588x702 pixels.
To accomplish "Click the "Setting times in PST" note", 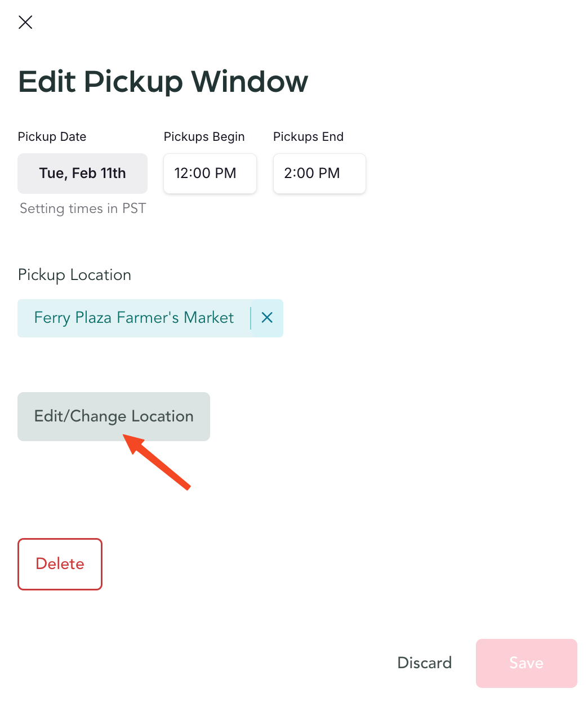I will click(83, 208).
